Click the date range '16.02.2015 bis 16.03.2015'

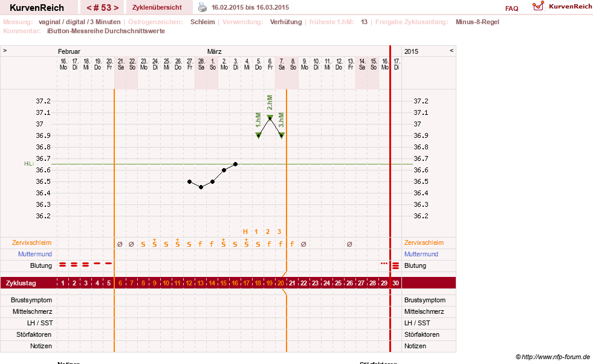[250, 8]
